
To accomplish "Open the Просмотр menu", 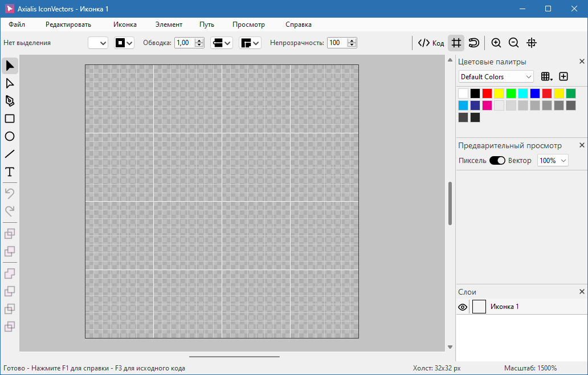I will [248, 25].
